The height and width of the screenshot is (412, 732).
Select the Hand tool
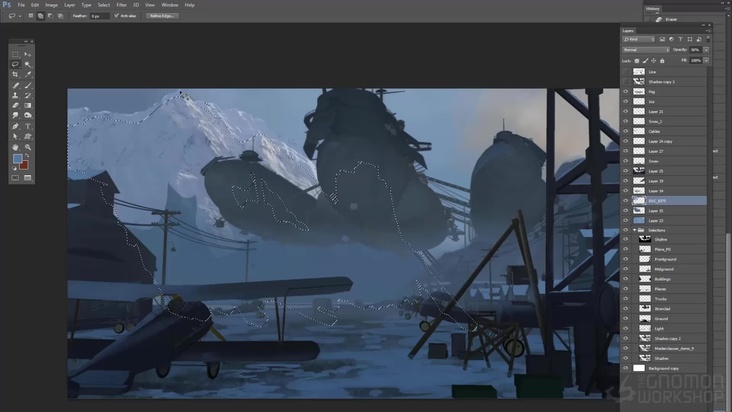(x=15, y=147)
